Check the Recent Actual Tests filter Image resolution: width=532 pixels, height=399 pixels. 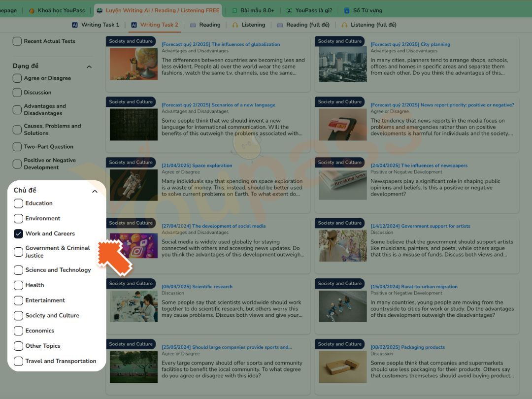[17, 41]
